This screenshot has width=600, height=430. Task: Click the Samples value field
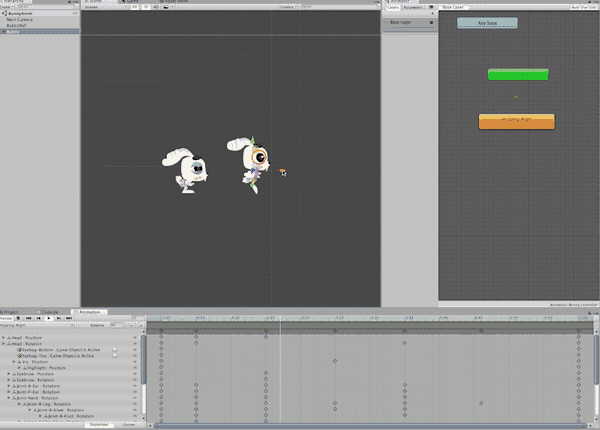pyautogui.click(x=117, y=325)
